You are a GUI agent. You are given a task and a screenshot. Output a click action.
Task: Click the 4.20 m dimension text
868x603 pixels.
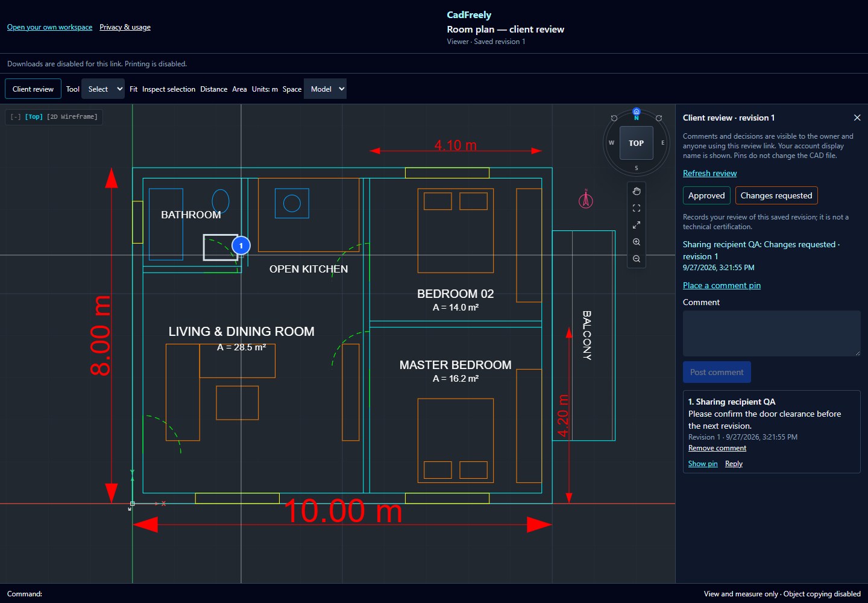[562, 416]
